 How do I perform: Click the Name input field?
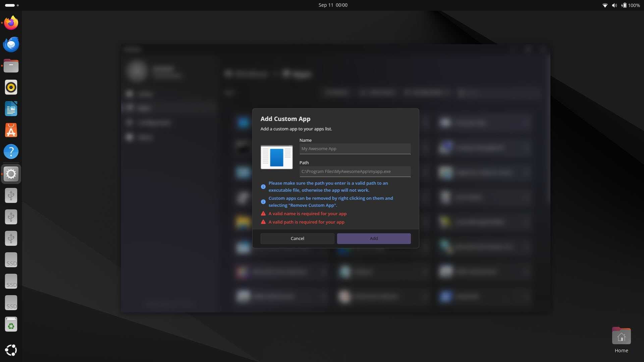tap(355, 149)
